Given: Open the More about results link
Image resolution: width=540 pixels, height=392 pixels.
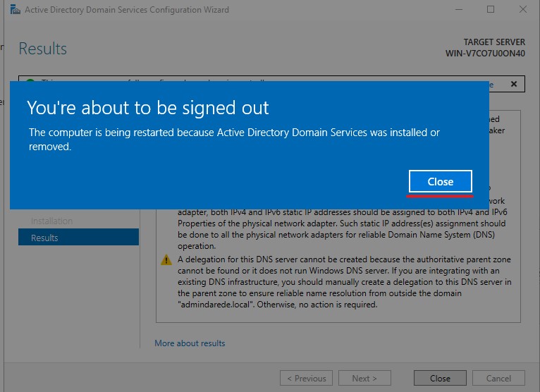Looking at the screenshot, I should click(190, 343).
